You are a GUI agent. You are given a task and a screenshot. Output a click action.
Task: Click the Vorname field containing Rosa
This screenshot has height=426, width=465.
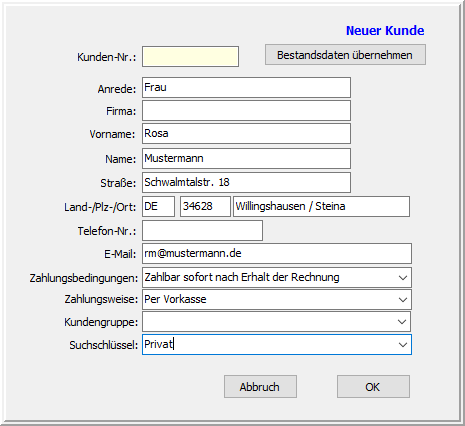(x=246, y=134)
